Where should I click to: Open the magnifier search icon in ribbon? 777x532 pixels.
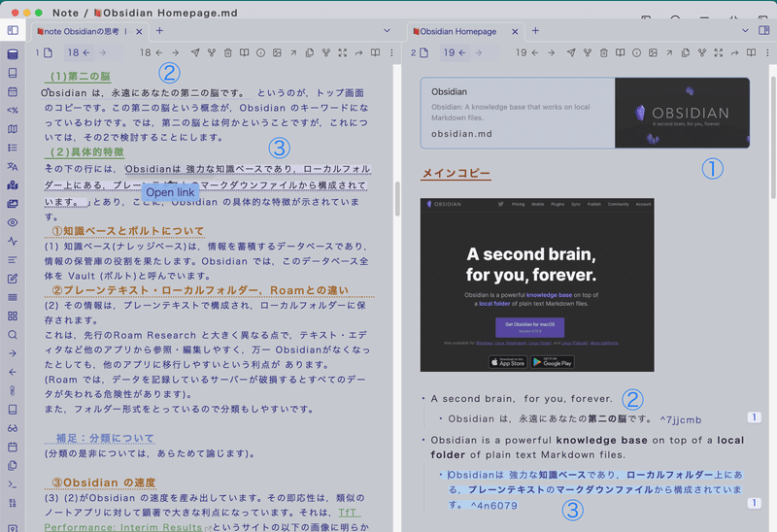click(x=13, y=335)
